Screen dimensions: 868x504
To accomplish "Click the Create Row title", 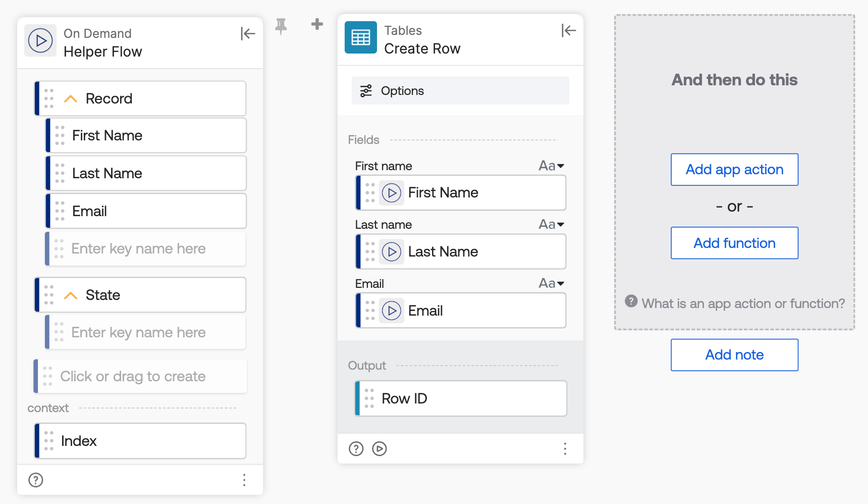I will pyautogui.click(x=422, y=48).
